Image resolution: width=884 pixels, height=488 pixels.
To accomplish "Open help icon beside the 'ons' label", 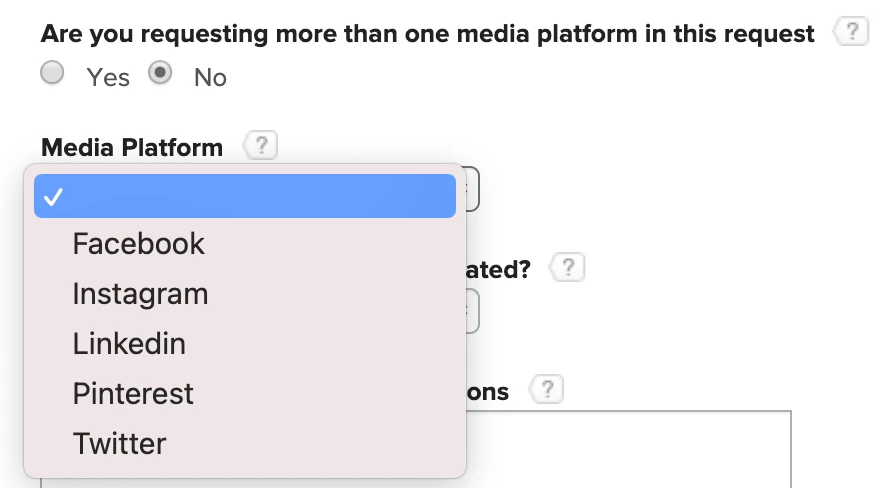I will click(546, 389).
